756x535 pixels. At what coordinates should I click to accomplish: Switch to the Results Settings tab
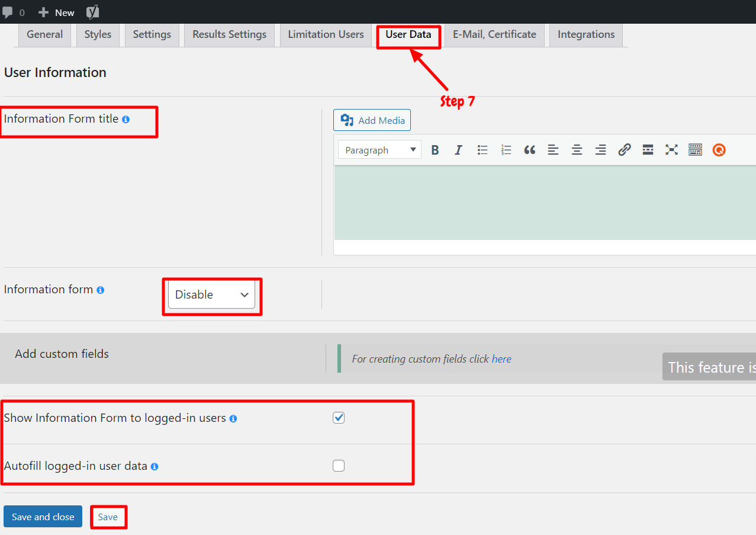tap(230, 35)
